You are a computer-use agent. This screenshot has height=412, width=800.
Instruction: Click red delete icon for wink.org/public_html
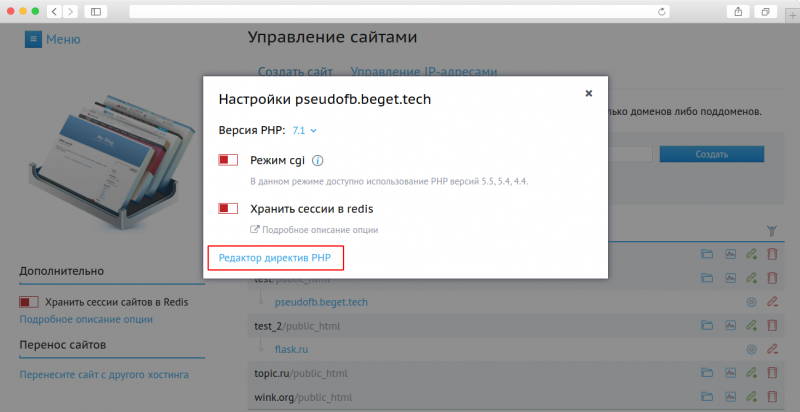(x=772, y=396)
